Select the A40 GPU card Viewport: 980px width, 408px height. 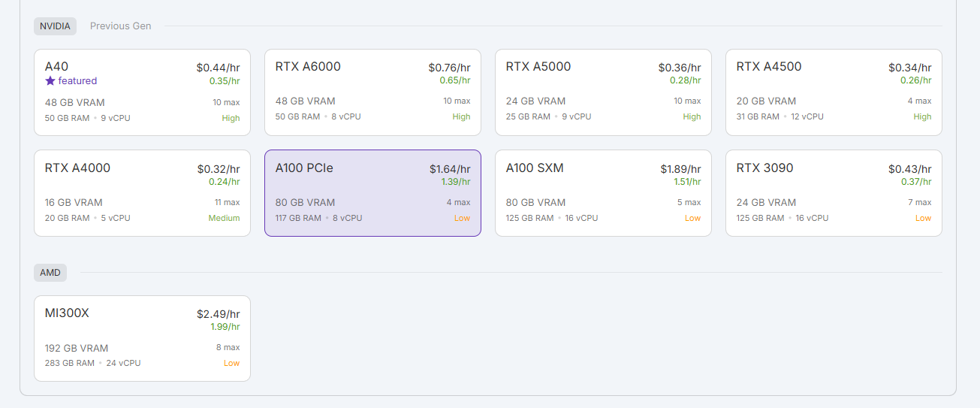click(142, 92)
